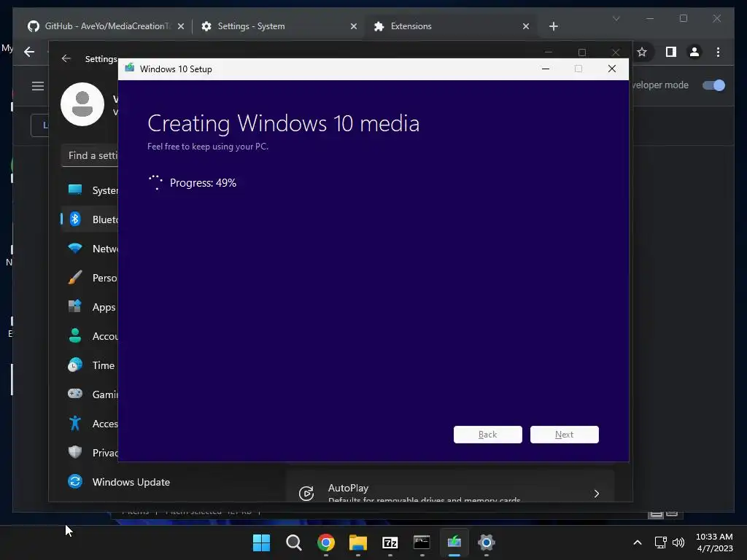The width and height of the screenshot is (747, 560).
Task: Expand AutoPlay with its chevron arrow
Action: [x=597, y=494]
